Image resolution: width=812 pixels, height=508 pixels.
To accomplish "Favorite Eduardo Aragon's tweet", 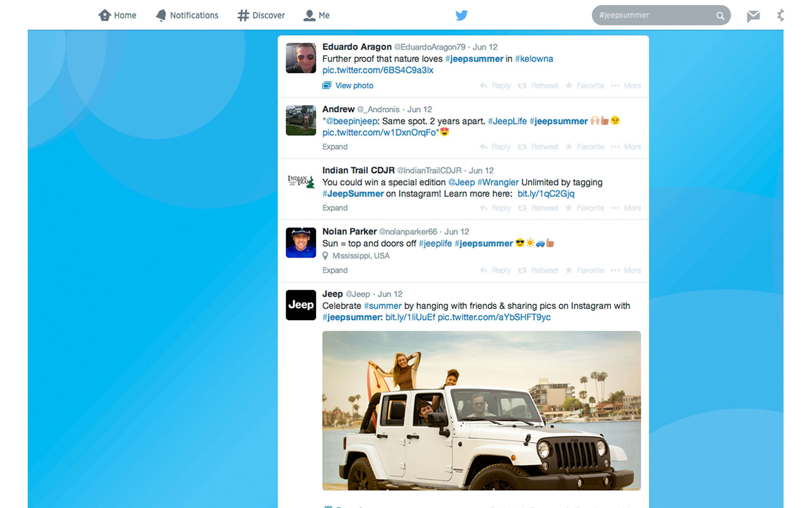I will coord(585,86).
